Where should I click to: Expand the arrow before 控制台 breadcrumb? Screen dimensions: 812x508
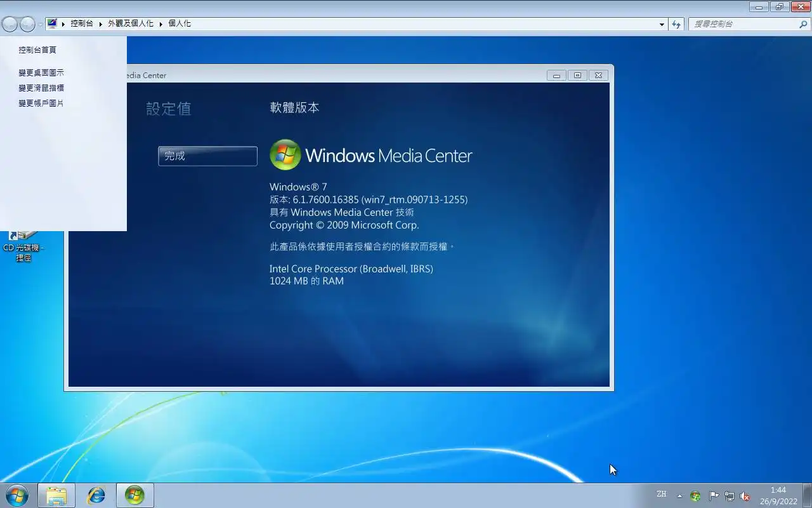(x=63, y=23)
